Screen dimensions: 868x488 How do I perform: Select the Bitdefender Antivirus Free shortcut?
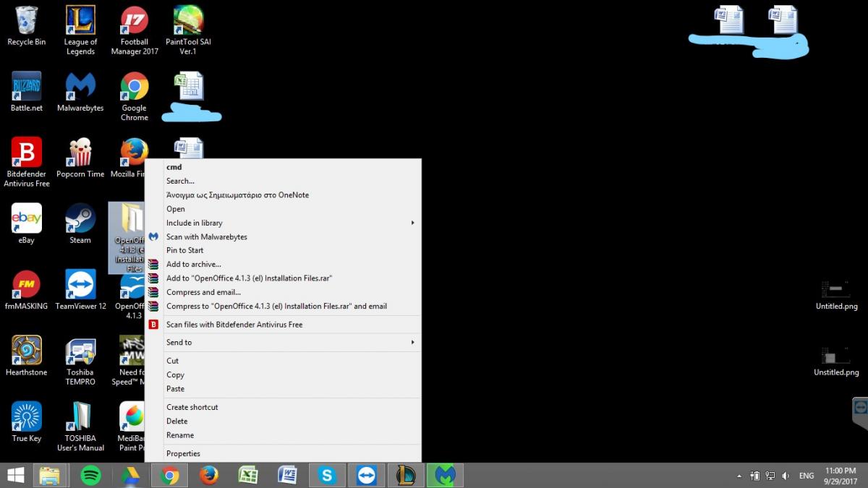pyautogui.click(x=26, y=163)
